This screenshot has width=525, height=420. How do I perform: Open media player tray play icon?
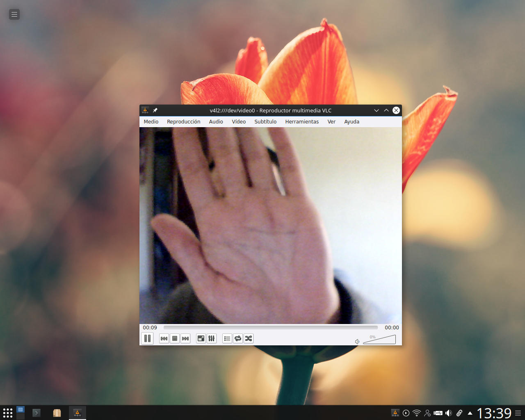point(406,413)
